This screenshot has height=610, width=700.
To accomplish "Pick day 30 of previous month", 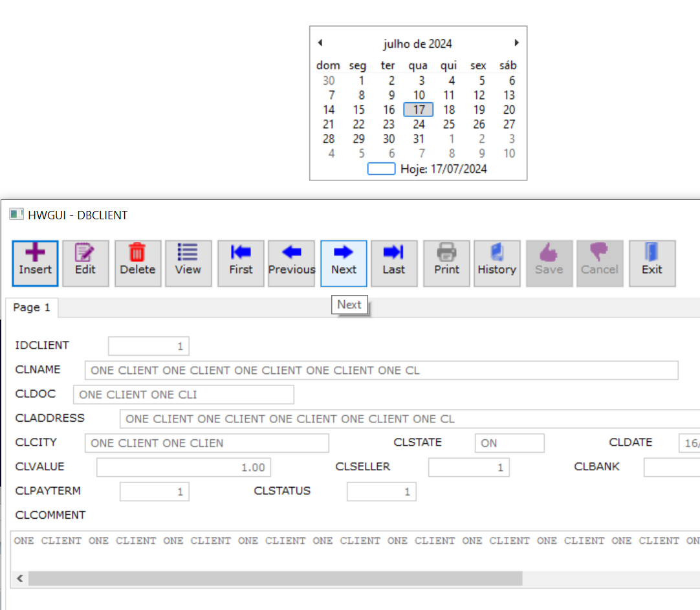I will point(329,81).
